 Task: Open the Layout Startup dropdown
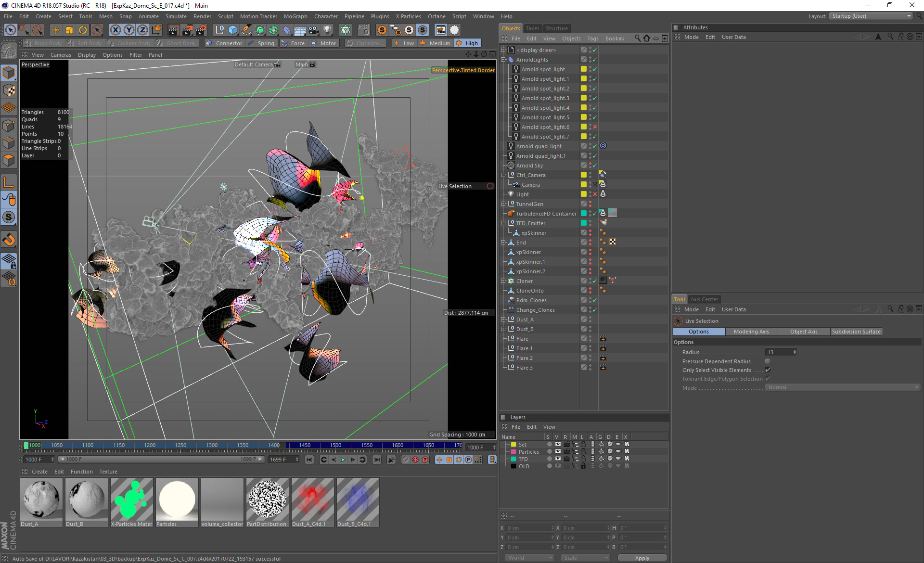pos(871,16)
